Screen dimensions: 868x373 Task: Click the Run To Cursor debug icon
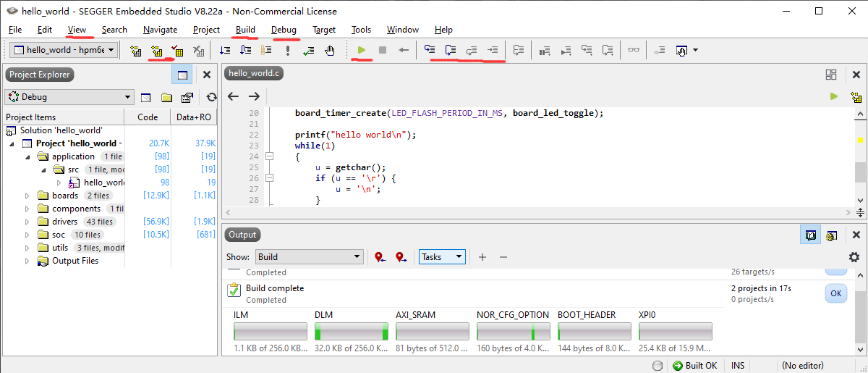(x=493, y=50)
